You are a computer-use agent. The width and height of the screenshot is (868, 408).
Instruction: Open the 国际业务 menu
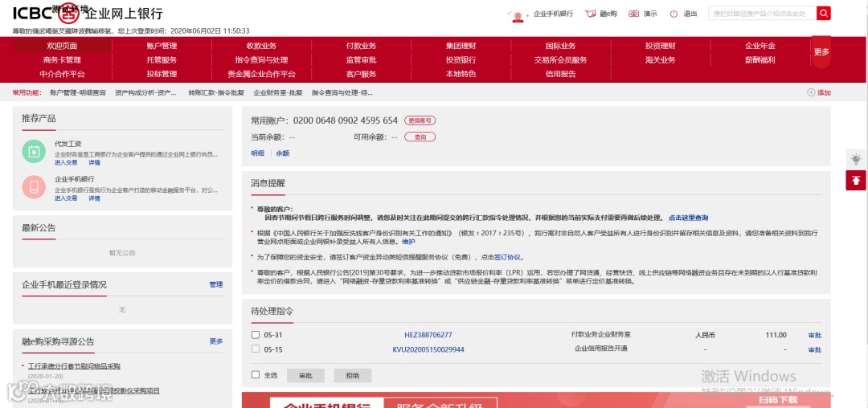[561, 45]
